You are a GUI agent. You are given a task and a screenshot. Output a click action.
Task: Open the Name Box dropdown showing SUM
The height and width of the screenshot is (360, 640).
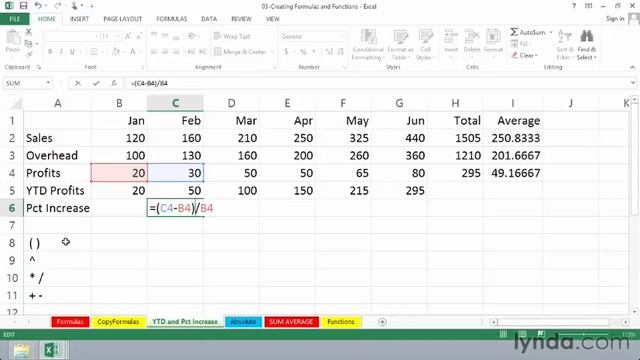tap(48, 83)
